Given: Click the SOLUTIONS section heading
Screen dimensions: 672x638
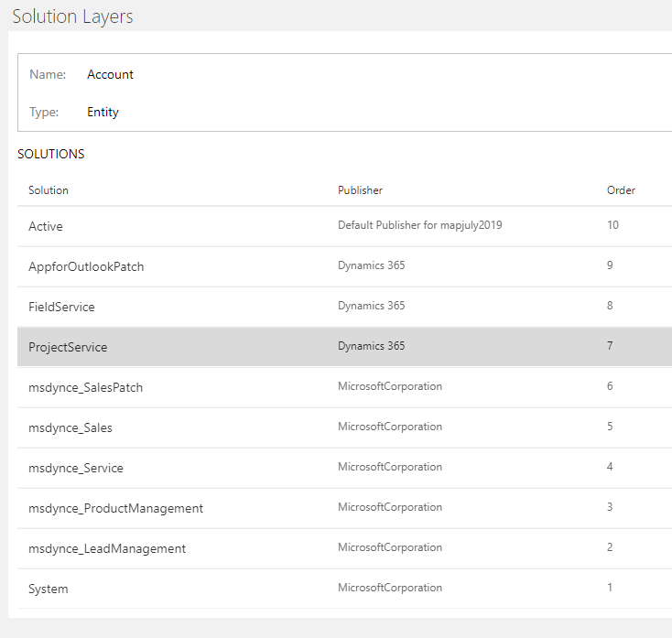Looking at the screenshot, I should [x=51, y=154].
